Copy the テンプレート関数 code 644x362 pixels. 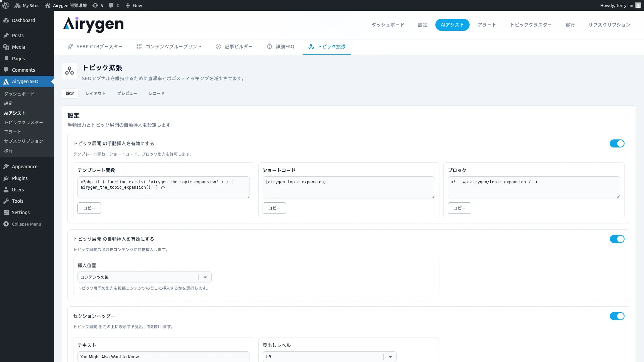tap(89, 208)
